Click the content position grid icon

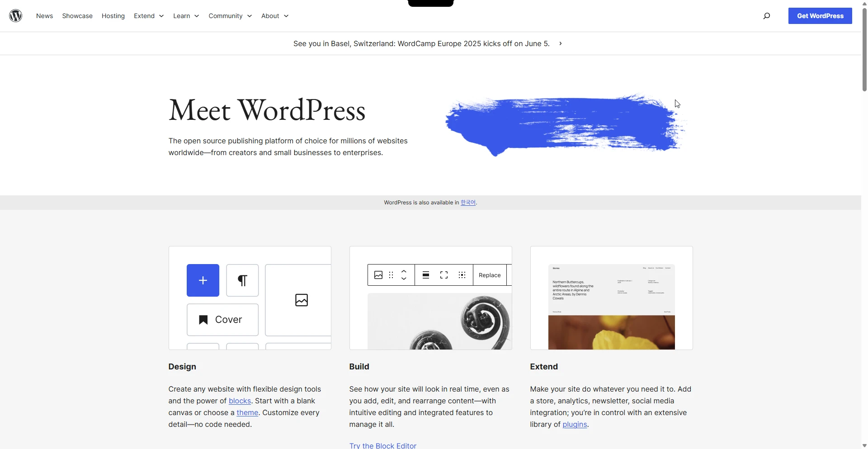[x=462, y=275]
